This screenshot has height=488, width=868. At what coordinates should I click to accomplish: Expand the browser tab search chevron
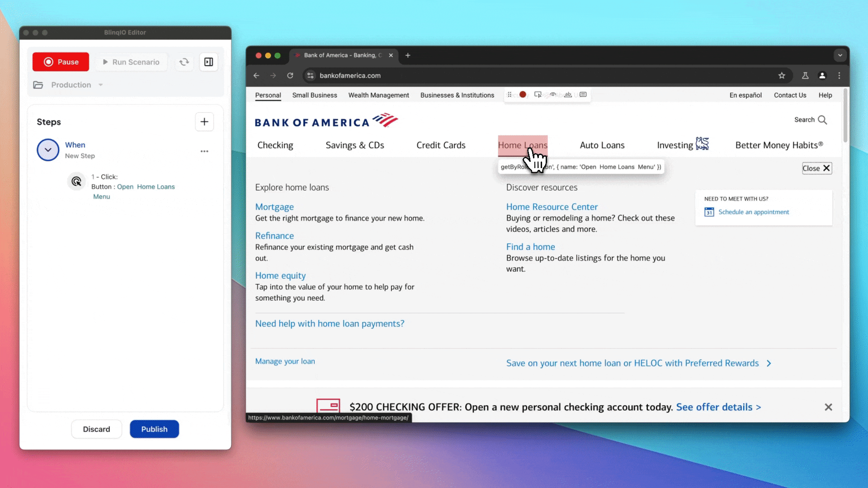(840, 55)
